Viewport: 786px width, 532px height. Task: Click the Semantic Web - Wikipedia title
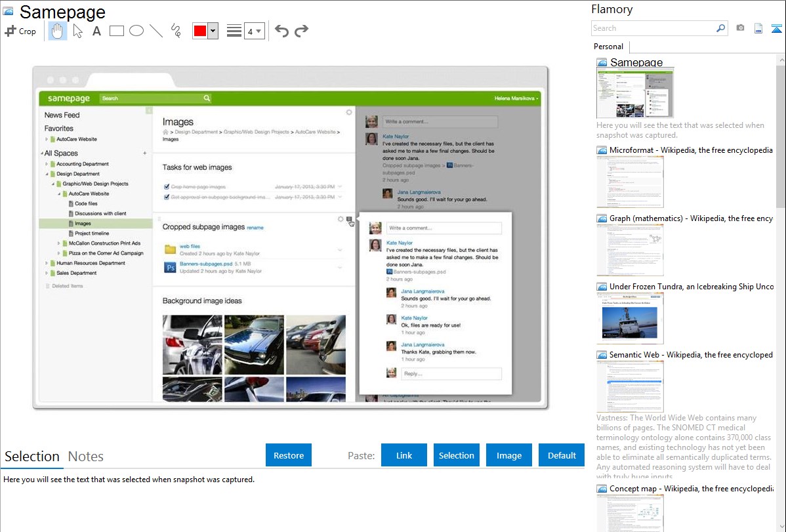coord(691,354)
